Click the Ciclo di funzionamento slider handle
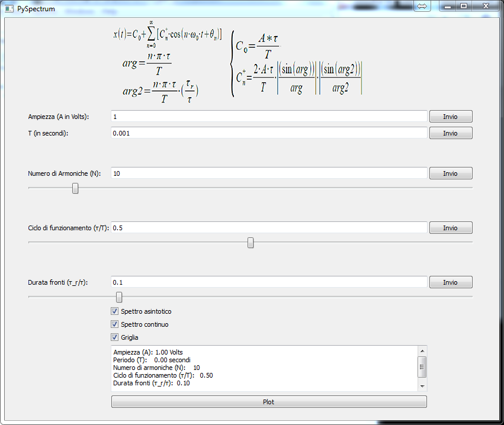Image resolution: width=504 pixels, height=425 pixels. pyautogui.click(x=250, y=242)
